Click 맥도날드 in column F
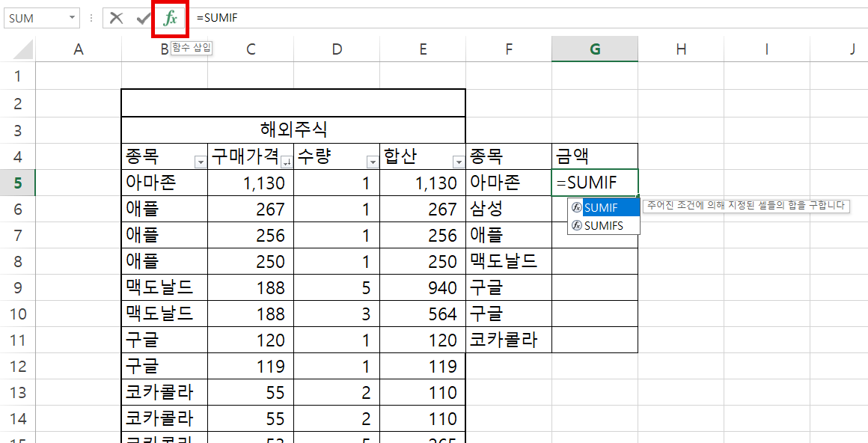 [x=509, y=261]
